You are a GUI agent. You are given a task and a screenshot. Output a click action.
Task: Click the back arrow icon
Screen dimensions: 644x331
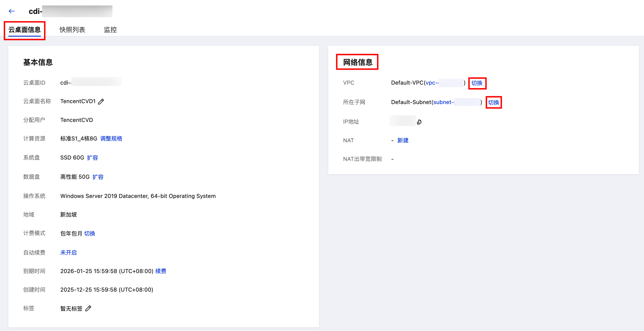tap(12, 11)
